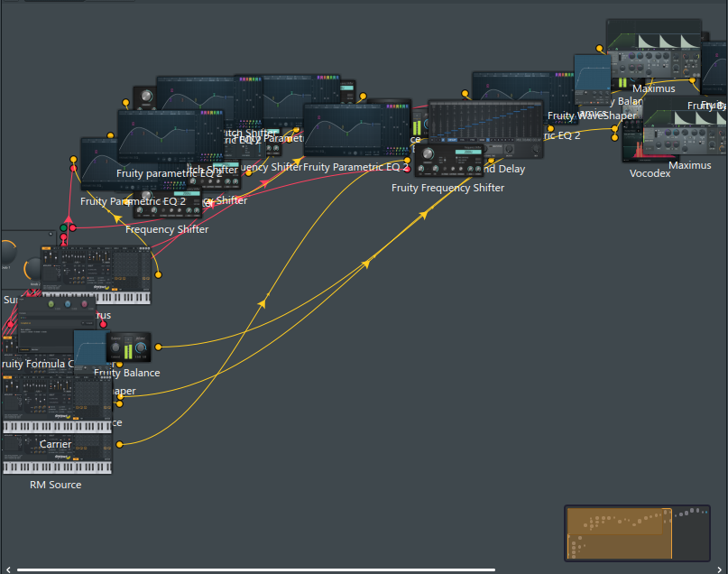Toggle the green input port above Sytrus
Viewport: 728px width, 574px height.
pyautogui.click(x=63, y=227)
